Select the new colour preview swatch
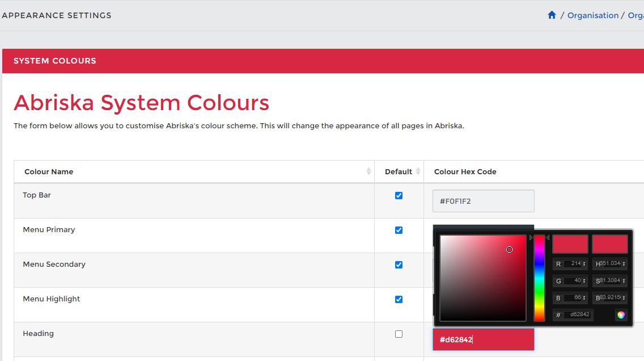Screen dimensions: 644x361 570,244
